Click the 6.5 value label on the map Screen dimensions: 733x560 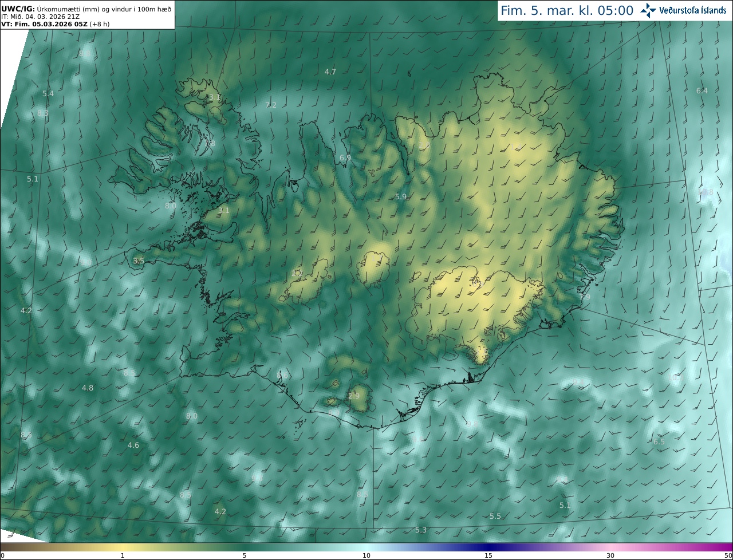click(x=659, y=441)
